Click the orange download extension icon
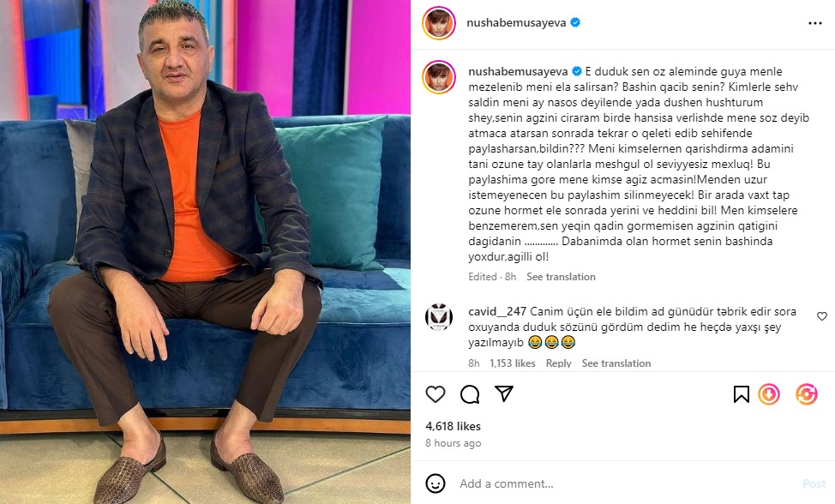 pyautogui.click(x=769, y=394)
